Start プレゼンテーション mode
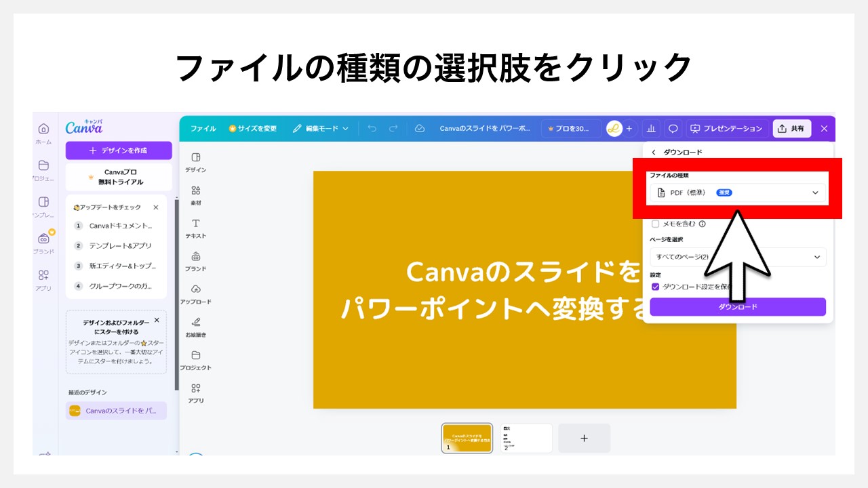Viewport: 868px width, 488px height. tap(727, 128)
